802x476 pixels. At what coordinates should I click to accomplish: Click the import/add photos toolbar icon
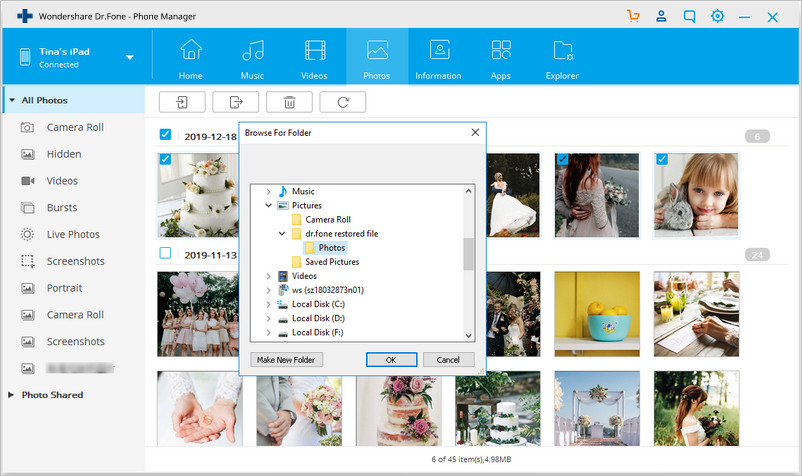click(182, 101)
